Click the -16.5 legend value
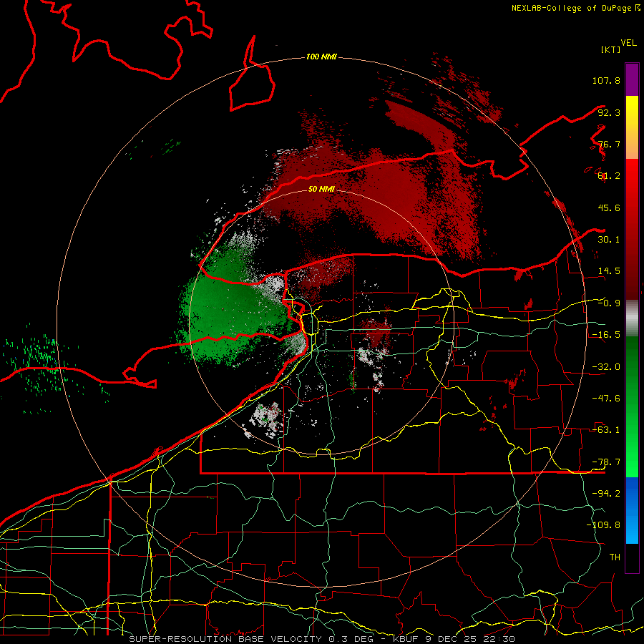The image size is (644, 644). coord(606,335)
